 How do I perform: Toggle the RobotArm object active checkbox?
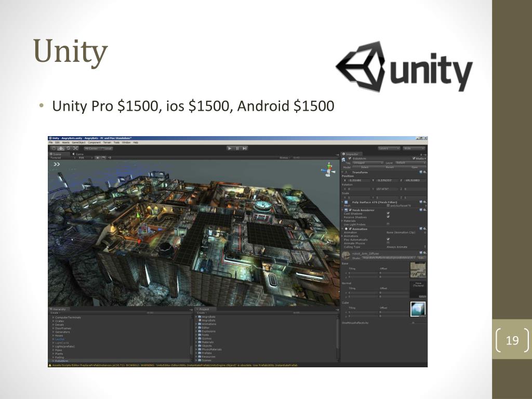click(350, 158)
